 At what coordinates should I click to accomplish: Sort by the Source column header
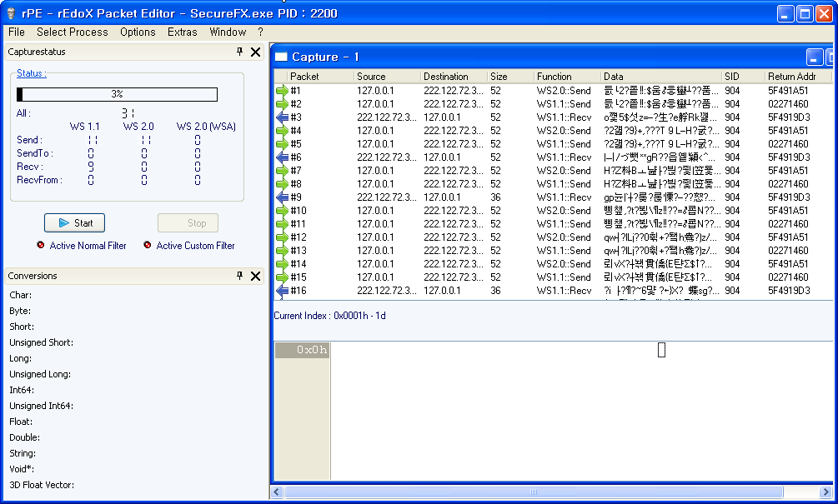[387, 77]
